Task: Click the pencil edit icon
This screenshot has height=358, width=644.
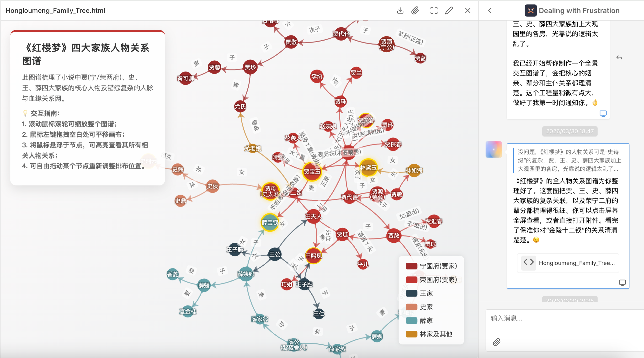Action: click(x=449, y=11)
